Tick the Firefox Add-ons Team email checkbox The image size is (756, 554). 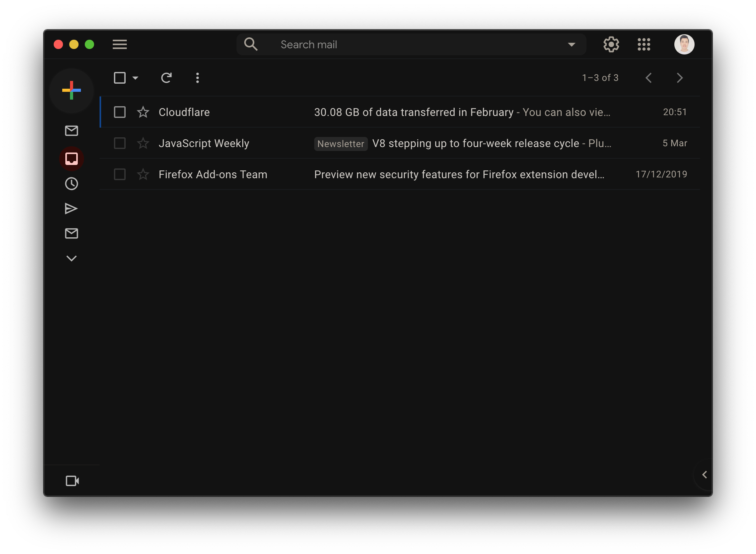120,174
